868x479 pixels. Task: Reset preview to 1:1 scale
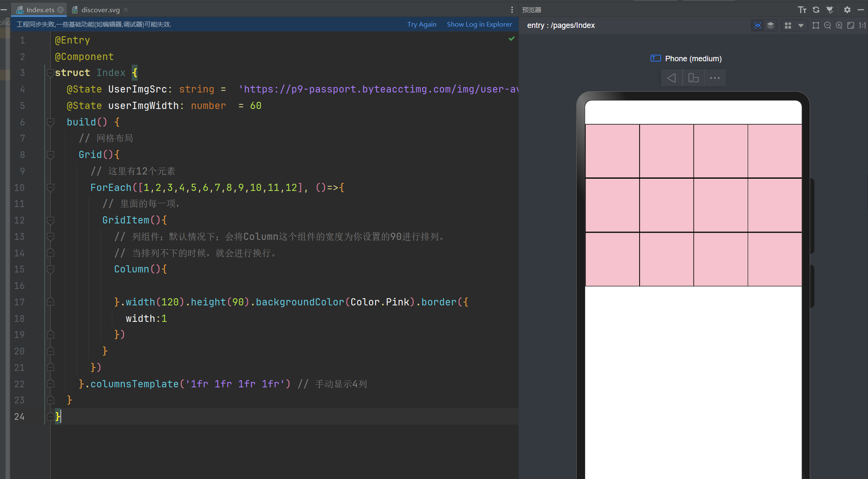click(x=862, y=25)
